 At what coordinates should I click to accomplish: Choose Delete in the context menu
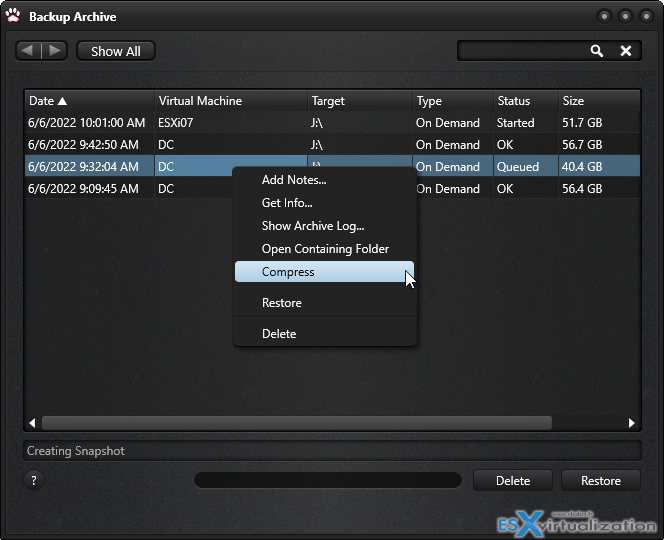(x=324, y=334)
